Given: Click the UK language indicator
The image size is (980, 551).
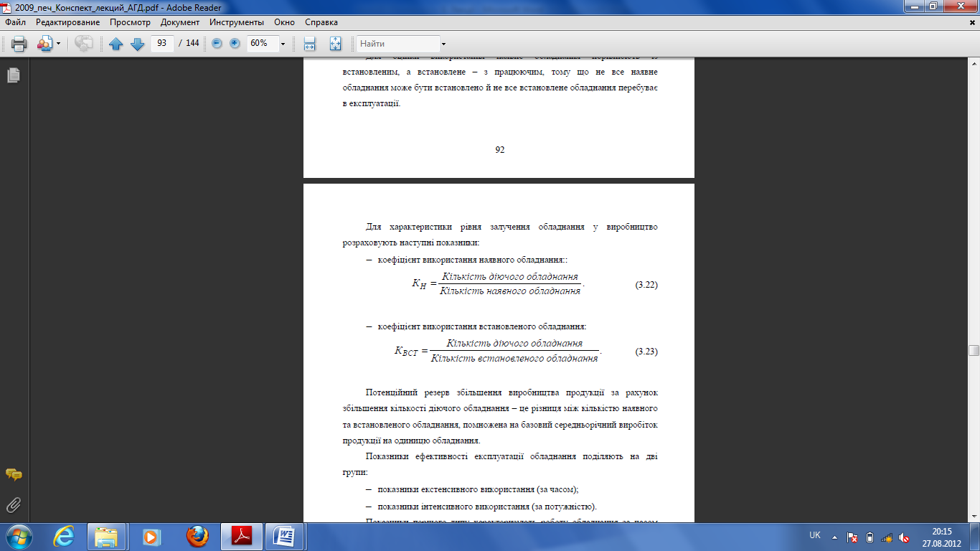Looking at the screenshot, I should pyautogui.click(x=815, y=536).
